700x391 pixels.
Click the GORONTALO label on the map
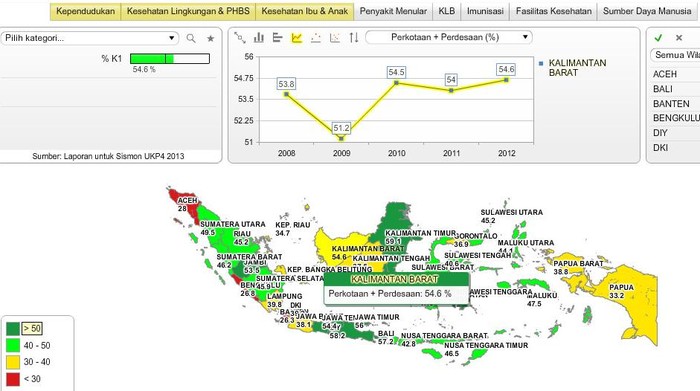pyautogui.click(x=476, y=236)
